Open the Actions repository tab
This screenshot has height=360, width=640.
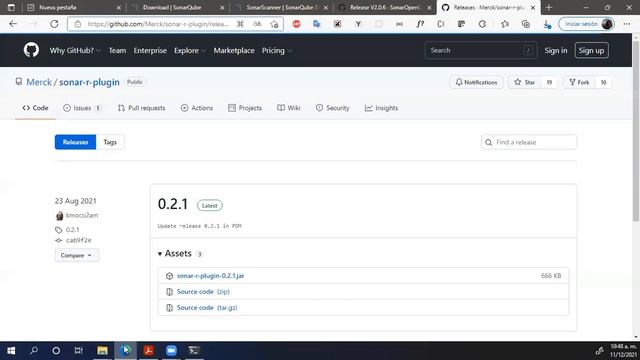point(197,108)
